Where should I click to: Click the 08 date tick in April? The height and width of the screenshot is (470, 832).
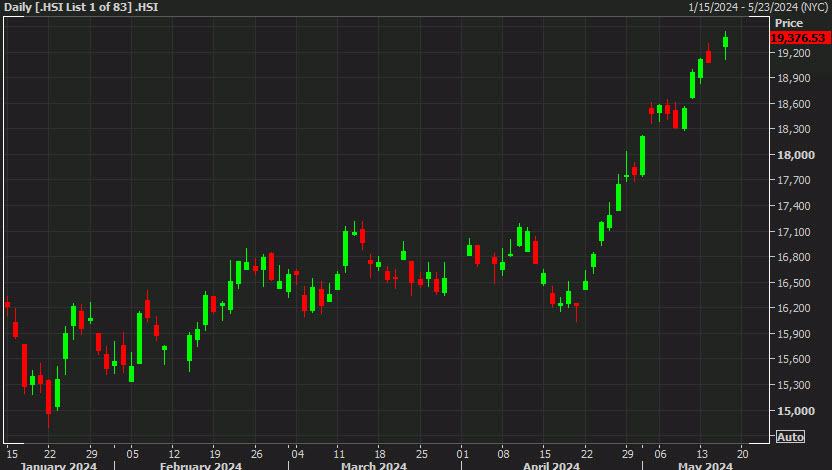click(x=504, y=454)
